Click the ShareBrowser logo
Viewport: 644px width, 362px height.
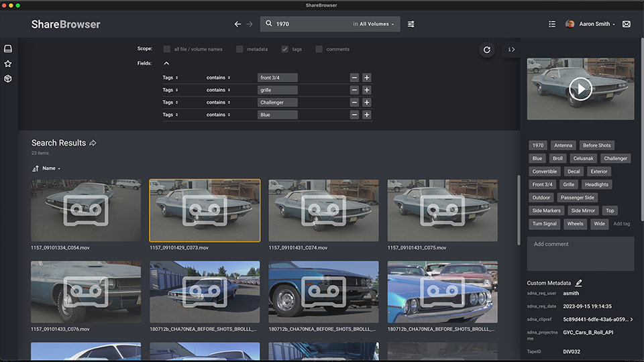pos(66,24)
